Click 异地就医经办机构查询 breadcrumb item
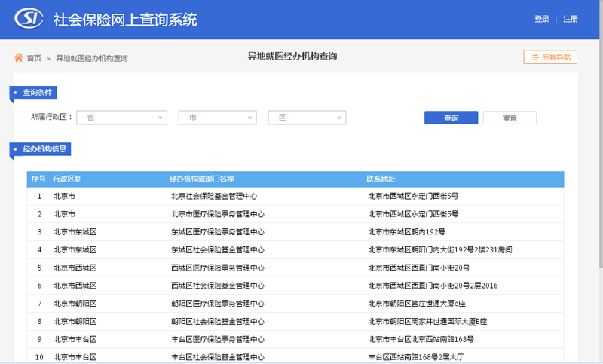This screenshot has width=603, height=364. click(x=91, y=58)
